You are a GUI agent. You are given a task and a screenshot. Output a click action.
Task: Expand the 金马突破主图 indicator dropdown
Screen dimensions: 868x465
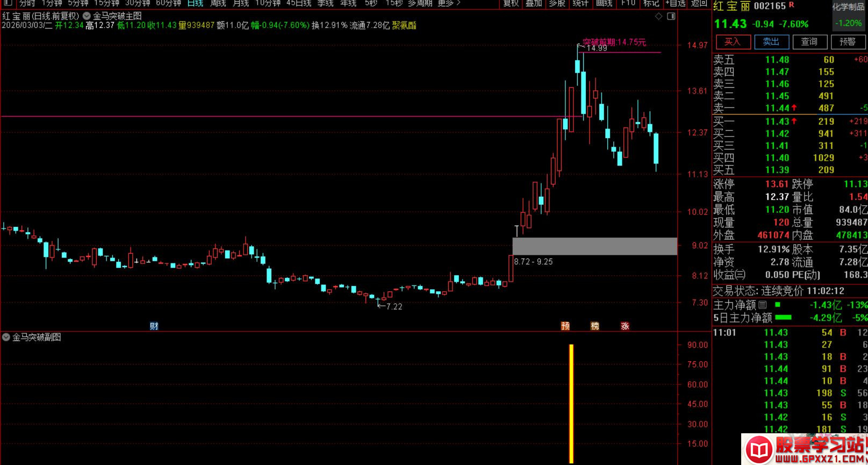tap(87, 16)
